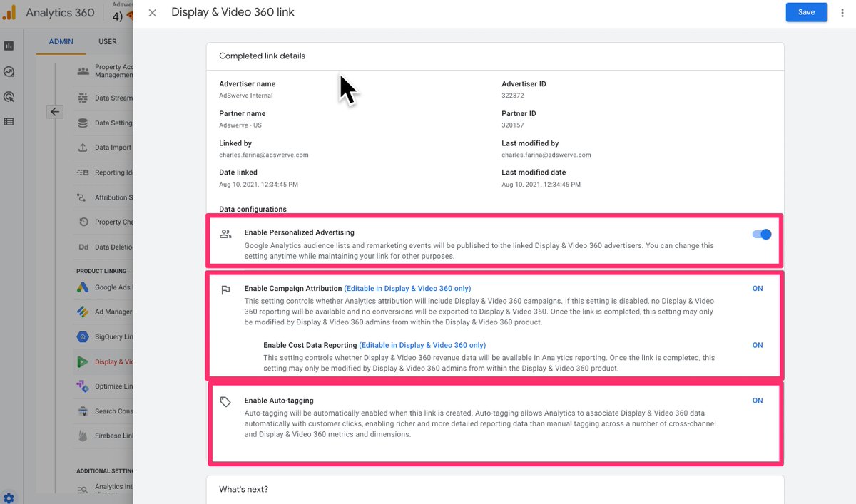Click advertiser name value AdSwerve Internal
This screenshot has width=856, height=504.
click(246, 96)
